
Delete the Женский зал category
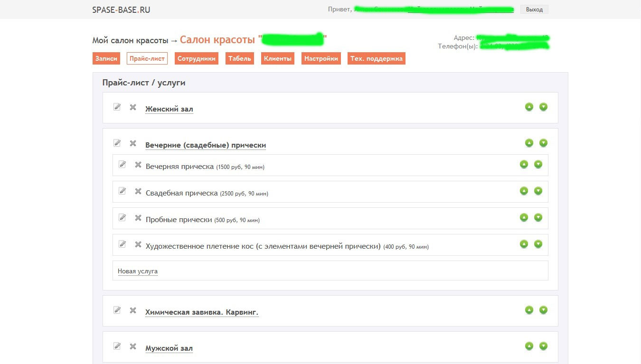[133, 107]
